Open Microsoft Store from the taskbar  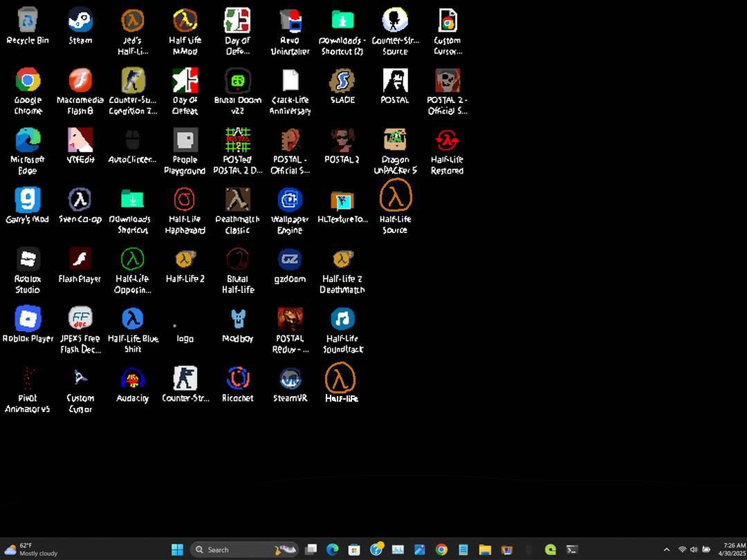(354, 550)
